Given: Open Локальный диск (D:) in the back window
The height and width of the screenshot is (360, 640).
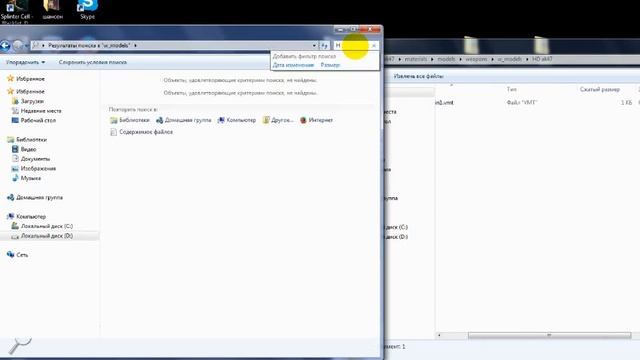Looking at the screenshot, I should tap(396, 237).
